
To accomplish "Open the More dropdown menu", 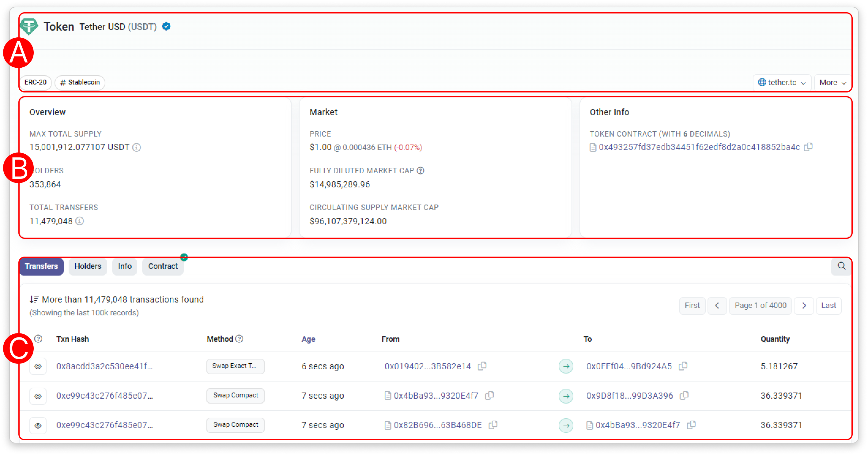I will [832, 82].
